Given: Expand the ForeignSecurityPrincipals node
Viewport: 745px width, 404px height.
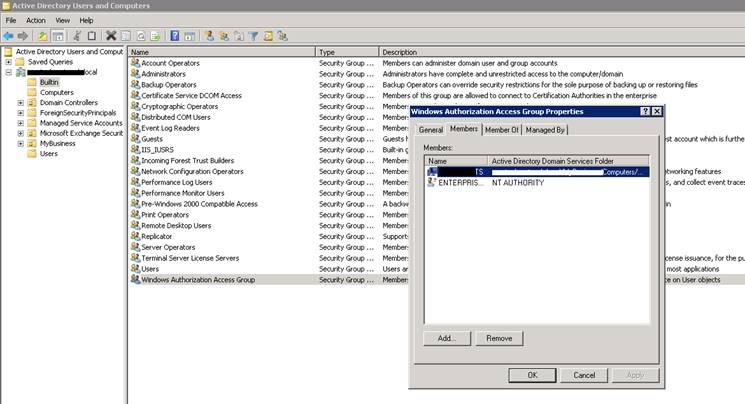Looking at the screenshot, I should click(x=20, y=113).
